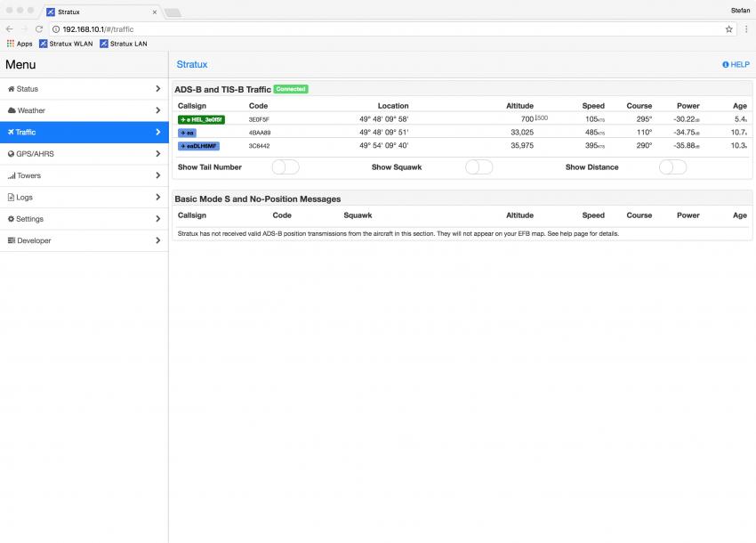Go back using the browser back arrow
Image resolution: width=756 pixels, height=543 pixels.
point(10,29)
